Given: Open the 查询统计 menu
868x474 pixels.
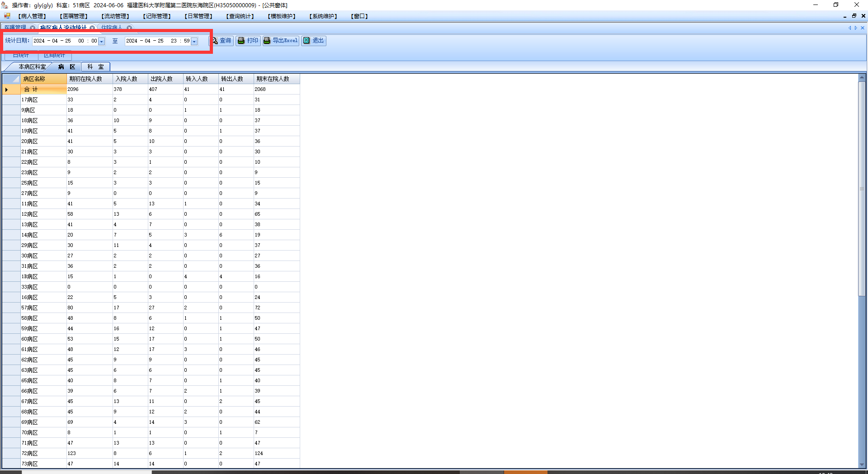Looking at the screenshot, I should 240,16.
